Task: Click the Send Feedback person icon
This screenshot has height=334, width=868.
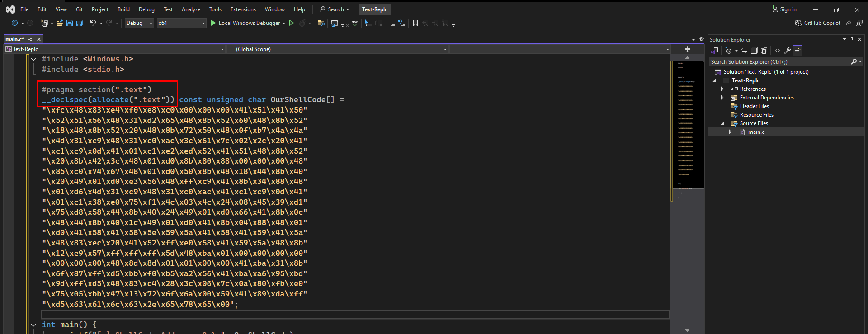Action: point(859,23)
